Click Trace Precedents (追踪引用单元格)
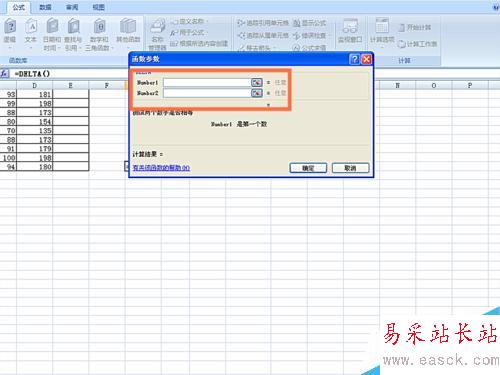 263,23
